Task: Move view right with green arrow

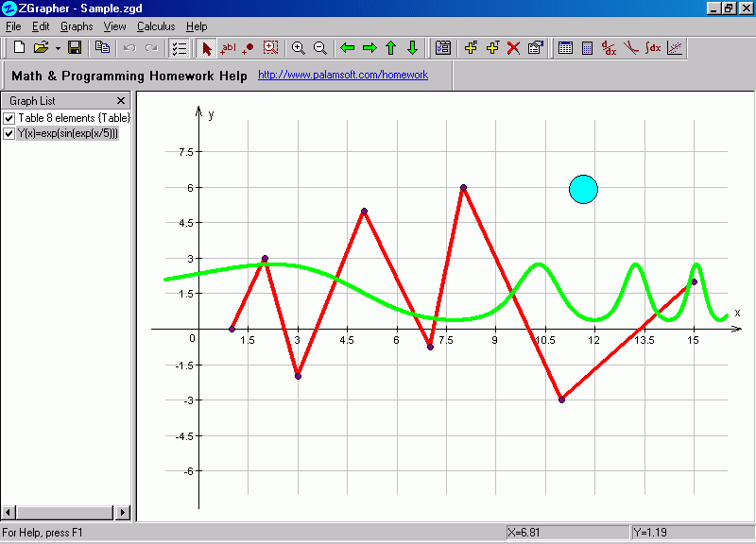Action: click(369, 48)
